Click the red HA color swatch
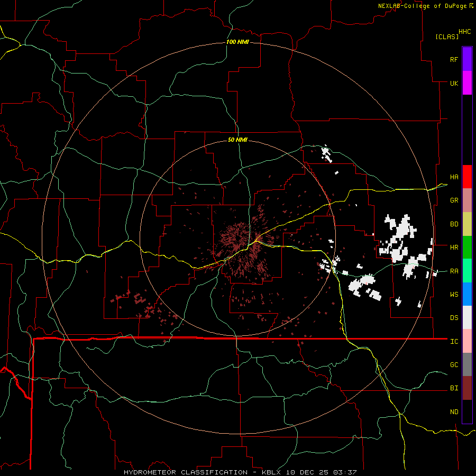Screen dimensions: 476x476 click(x=467, y=177)
